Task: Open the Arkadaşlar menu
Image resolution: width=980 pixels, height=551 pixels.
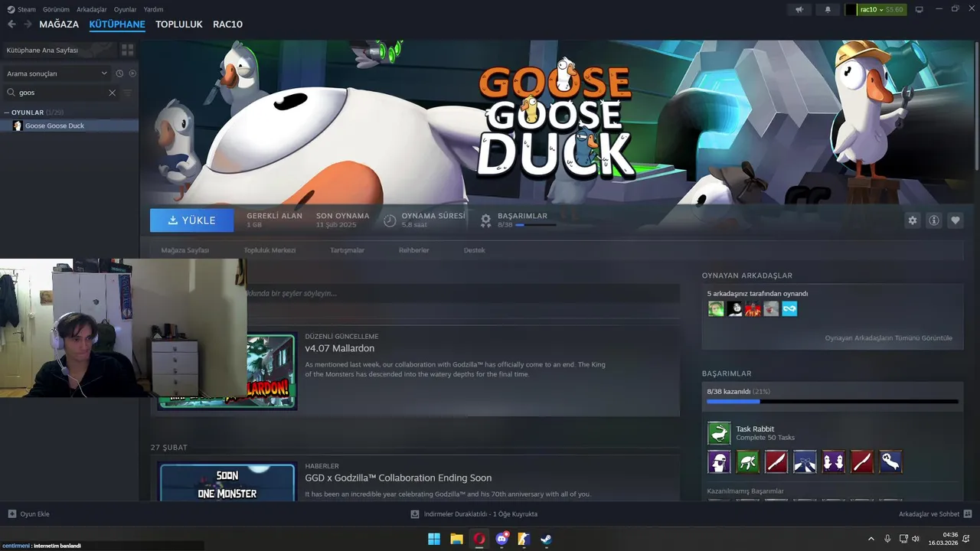Action: pos(92,9)
